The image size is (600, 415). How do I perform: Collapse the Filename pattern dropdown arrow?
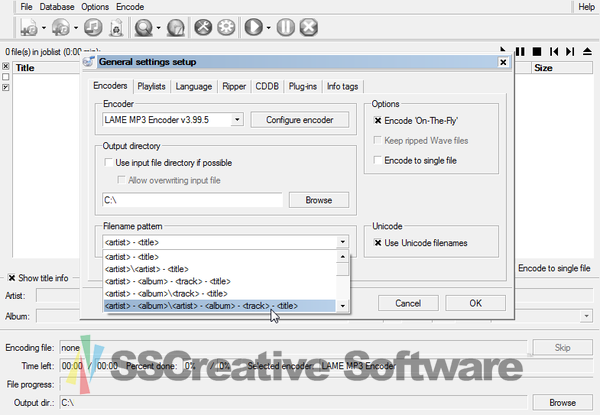click(x=342, y=242)
